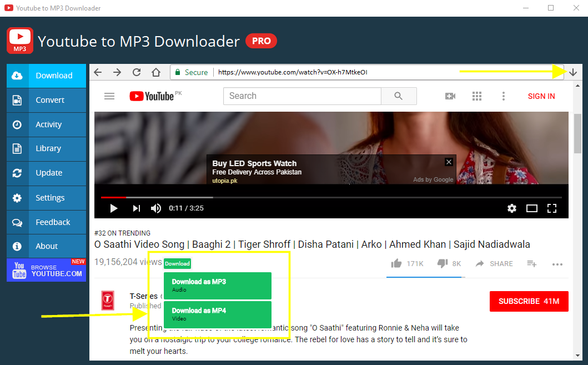The image size is (588, 365).
Task: Click the green Download button
Action: point(177,264)
